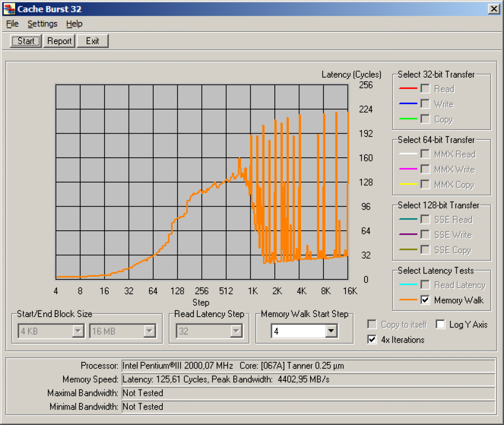
Task: Click the orange Memory Walk legend line
Action: tap(408, 300)
